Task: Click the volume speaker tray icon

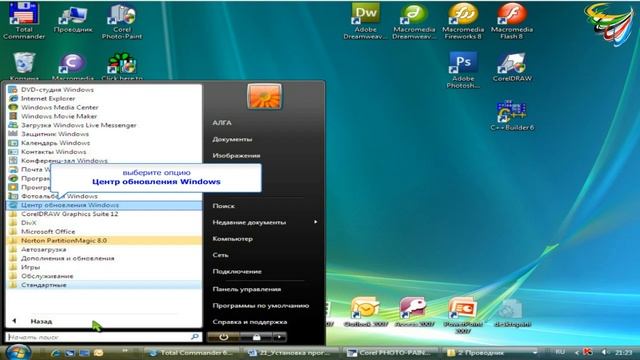Action: [x=605, y=352]
